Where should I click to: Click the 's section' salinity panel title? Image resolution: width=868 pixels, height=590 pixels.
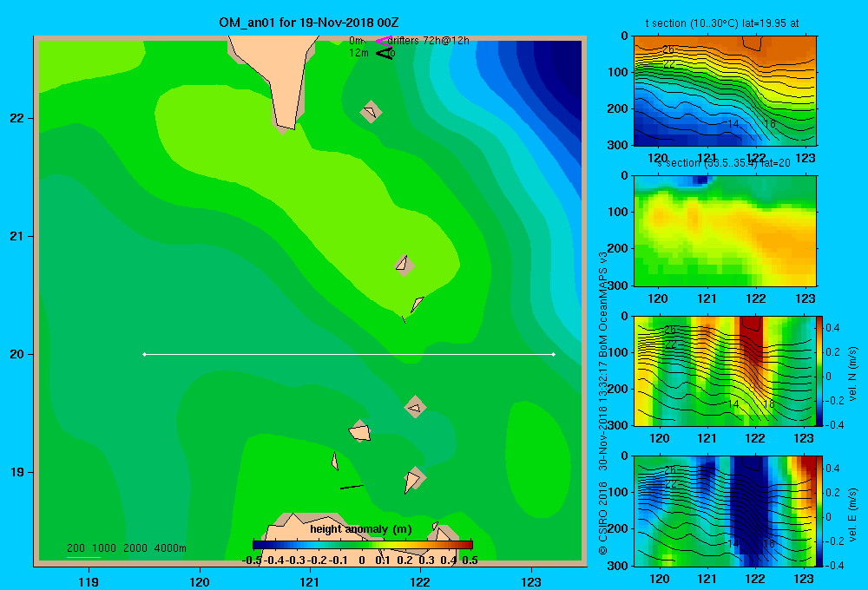tap(724, 163)
